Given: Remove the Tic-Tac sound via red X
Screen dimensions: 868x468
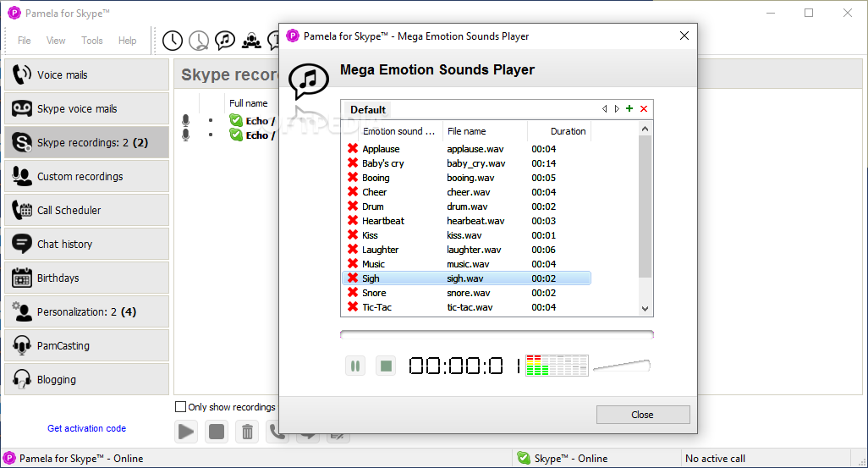Looking at the screenshot, I should (353, 307).
